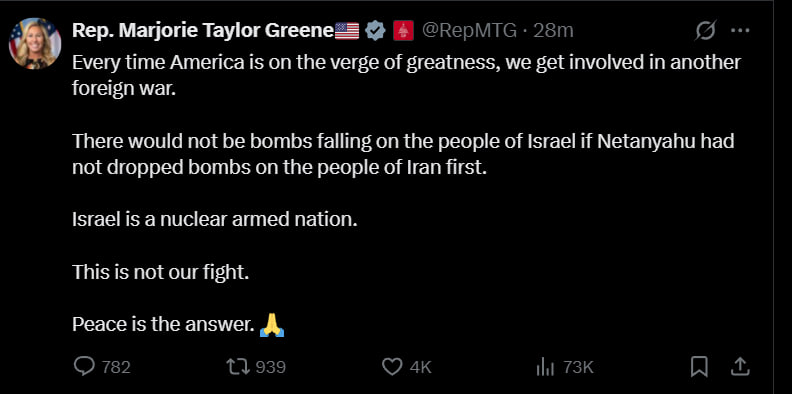Open Rep. Marjorie Taylor Greene's profile name
The width and height of the screenshot is (792, 394).
(x=203, y=31)
